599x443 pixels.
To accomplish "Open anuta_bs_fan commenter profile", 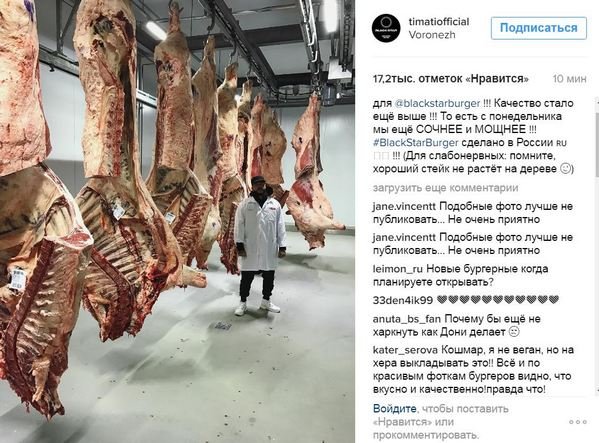I will pyautogui.click(x=407, y=319).
